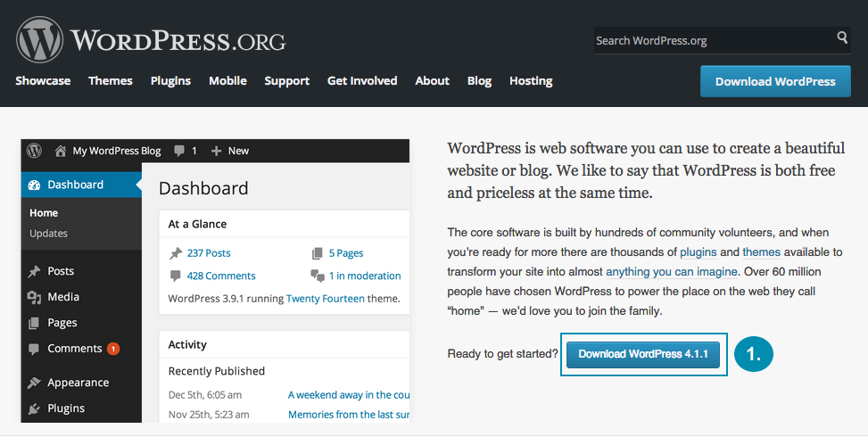Open the Themes navigation item
The width and height of the screenshot is (868, 437).
[x=111, y=80]
